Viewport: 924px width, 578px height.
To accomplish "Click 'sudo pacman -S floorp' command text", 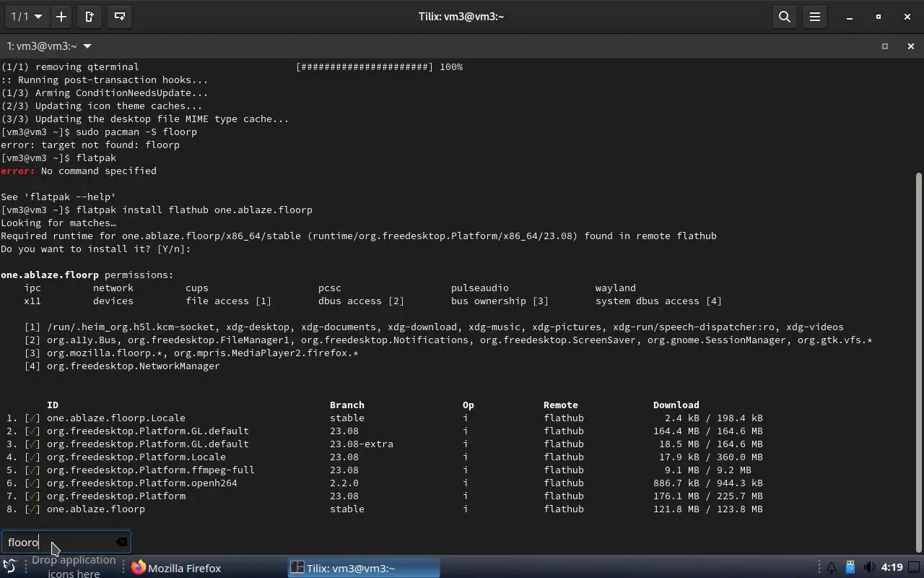I will pyautogui.click(x=136, y=132).
